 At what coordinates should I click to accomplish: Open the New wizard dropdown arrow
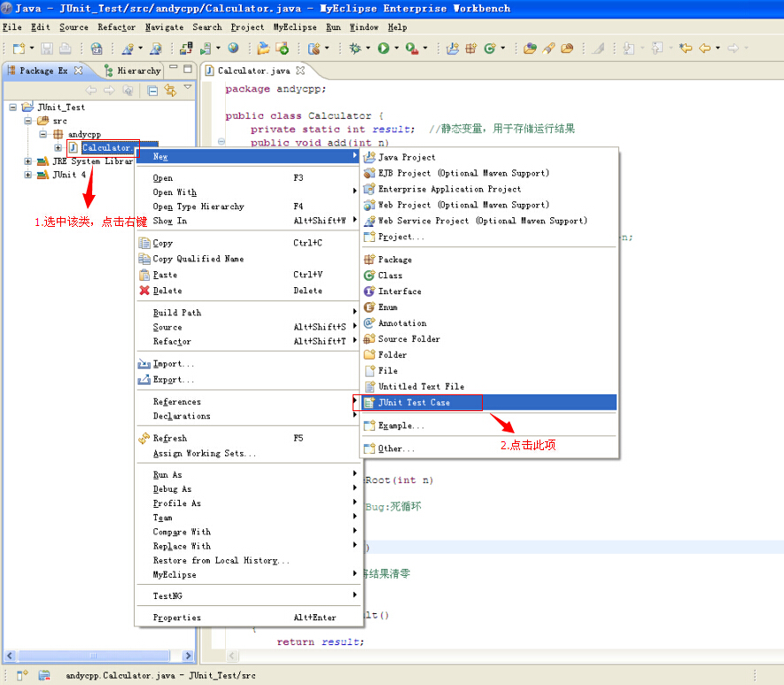pos(32,48)
